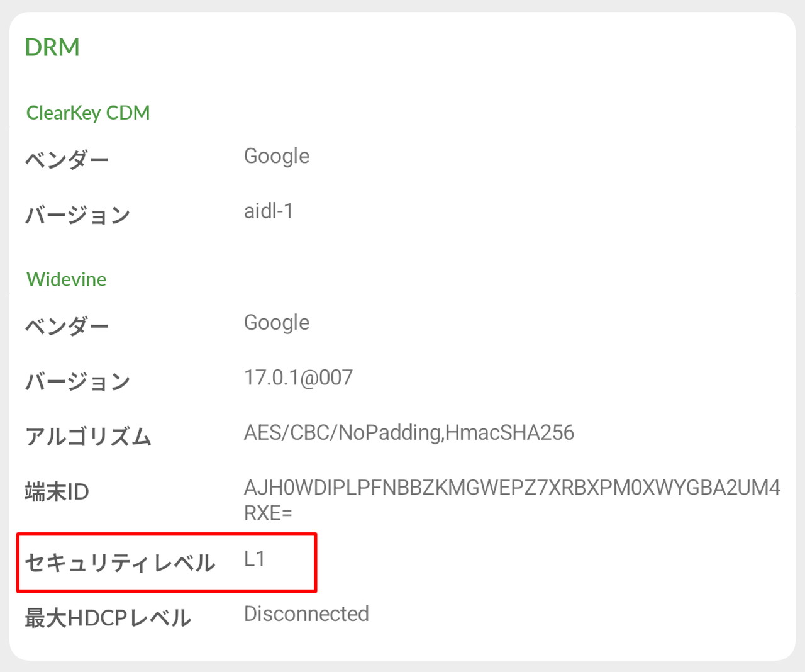
Task: Select the L1 security level value
Action: (x=254, y=559)
